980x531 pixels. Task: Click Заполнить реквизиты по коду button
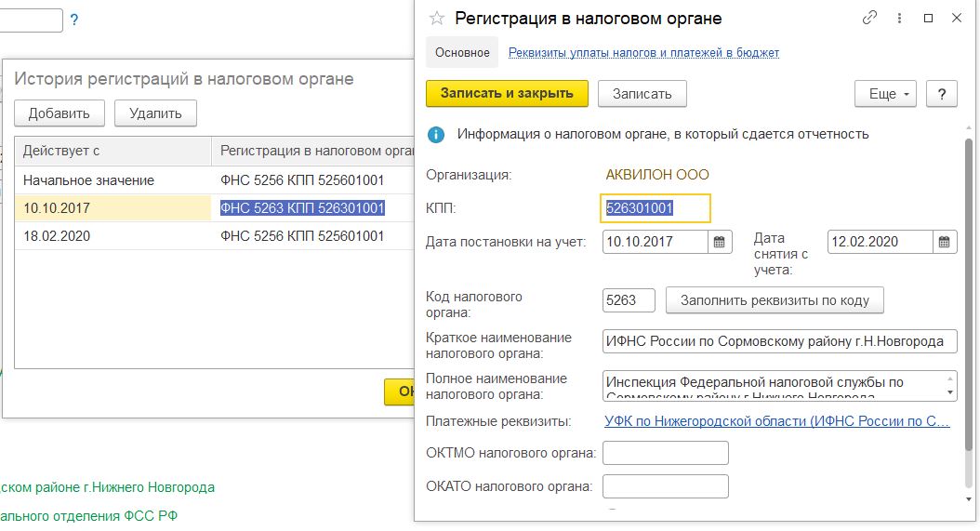point(774,300)
